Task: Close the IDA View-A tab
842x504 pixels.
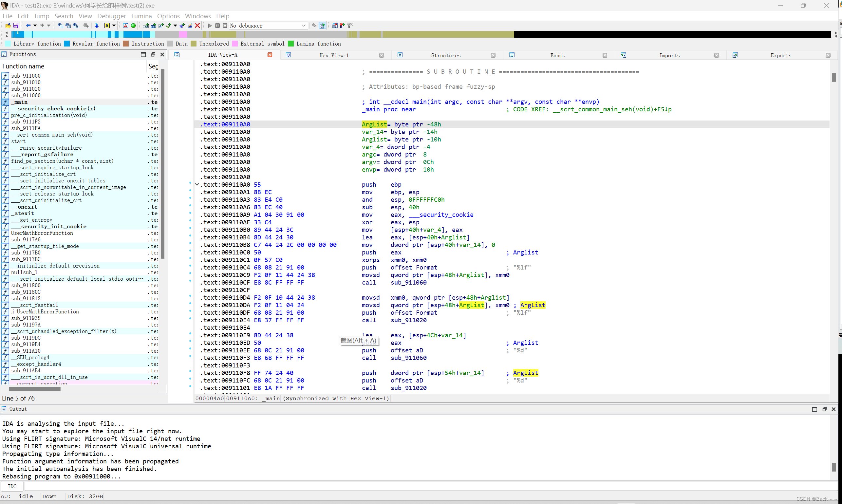Action: click(270, 55)
